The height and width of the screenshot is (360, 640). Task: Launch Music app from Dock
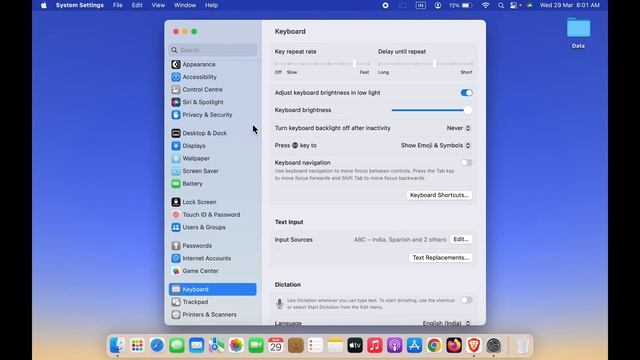click(375, 346)
